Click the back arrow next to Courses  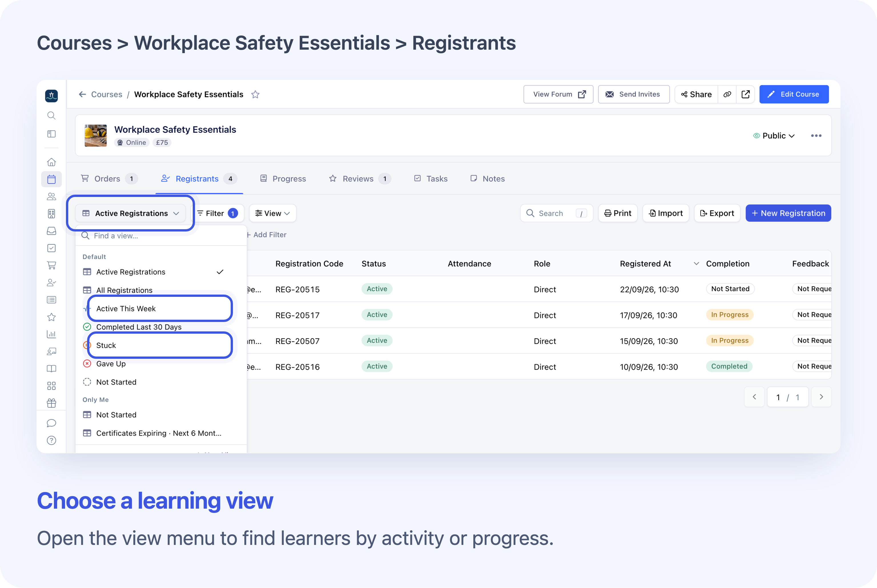[83, 94]
